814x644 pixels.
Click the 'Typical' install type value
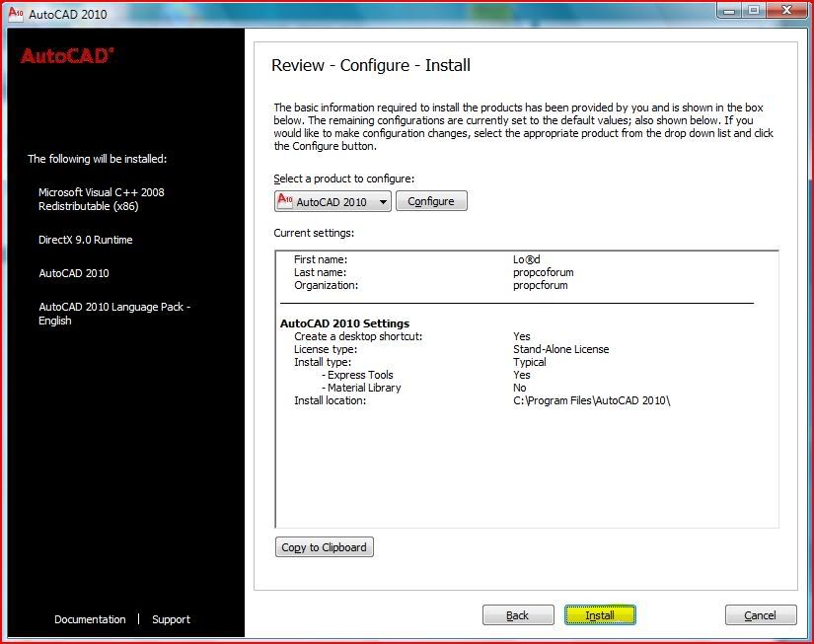click(530, 362)
